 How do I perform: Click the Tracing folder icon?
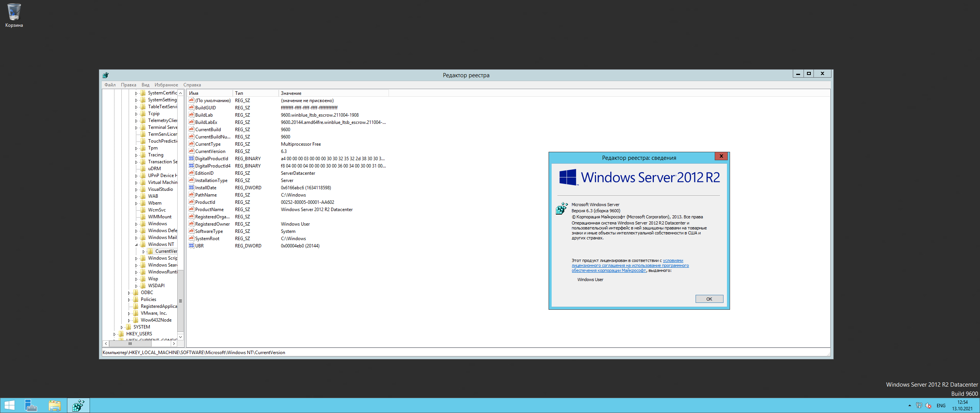point(143,155)
